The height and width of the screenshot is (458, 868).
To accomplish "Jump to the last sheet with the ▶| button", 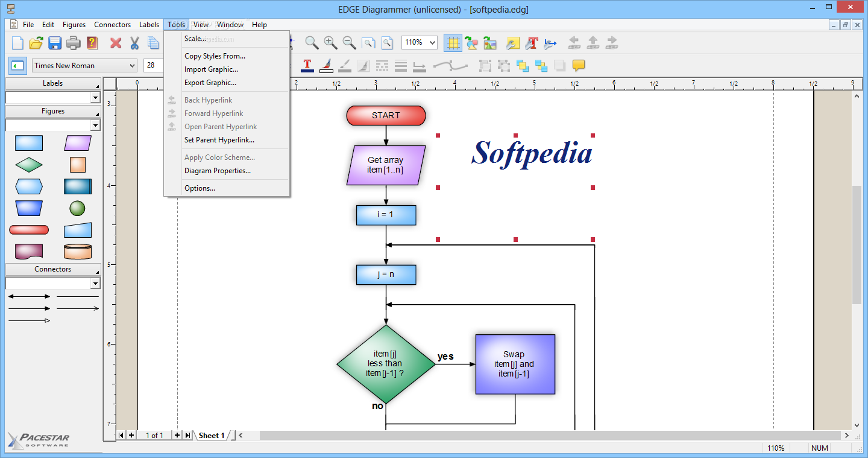I will pyautogui.click(x=187, y=435).
